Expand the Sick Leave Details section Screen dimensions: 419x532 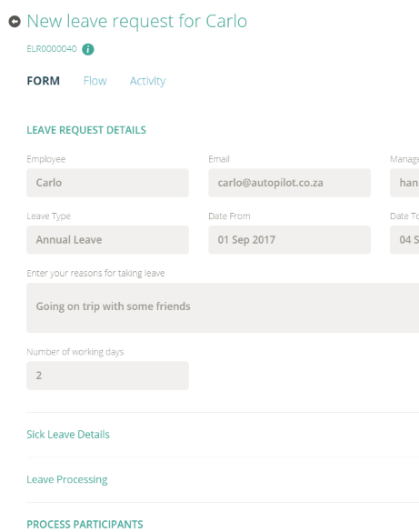68,435
